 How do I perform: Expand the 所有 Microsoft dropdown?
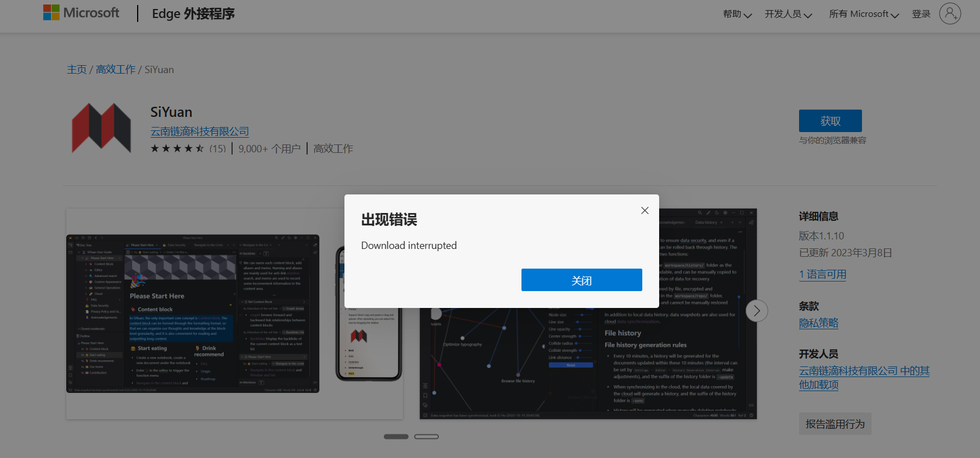pos(864,14)
